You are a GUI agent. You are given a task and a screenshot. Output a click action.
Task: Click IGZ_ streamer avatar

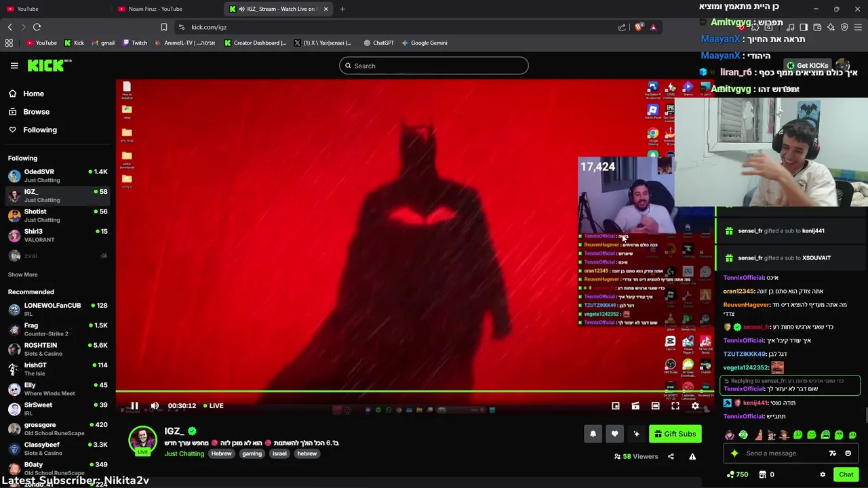(143, 441)
